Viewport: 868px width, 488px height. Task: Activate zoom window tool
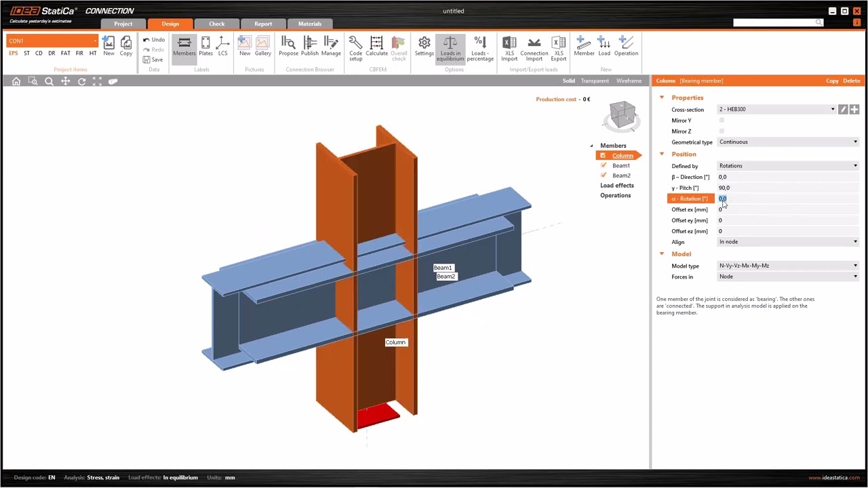coord(33,81)
